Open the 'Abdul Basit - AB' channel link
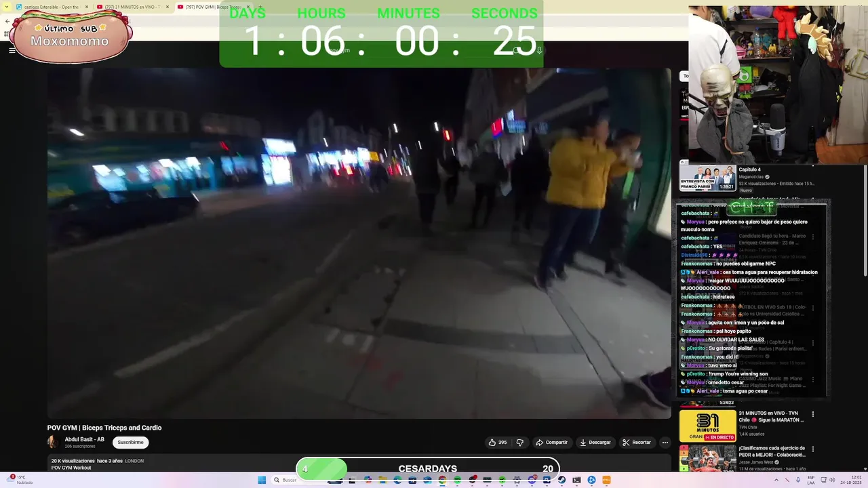Image resolution: width=868 pixels, height=488 pixels. click(84, 439)
